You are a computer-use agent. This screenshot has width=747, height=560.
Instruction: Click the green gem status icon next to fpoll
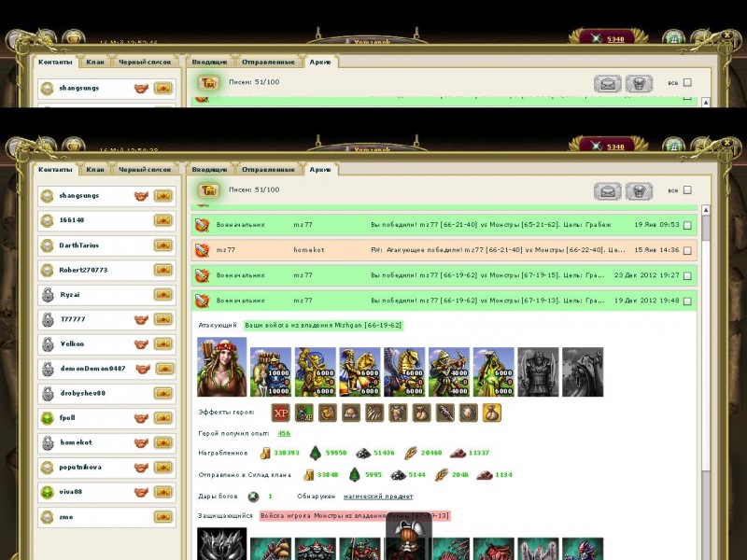pyautogui.click(x=49, y=417)
